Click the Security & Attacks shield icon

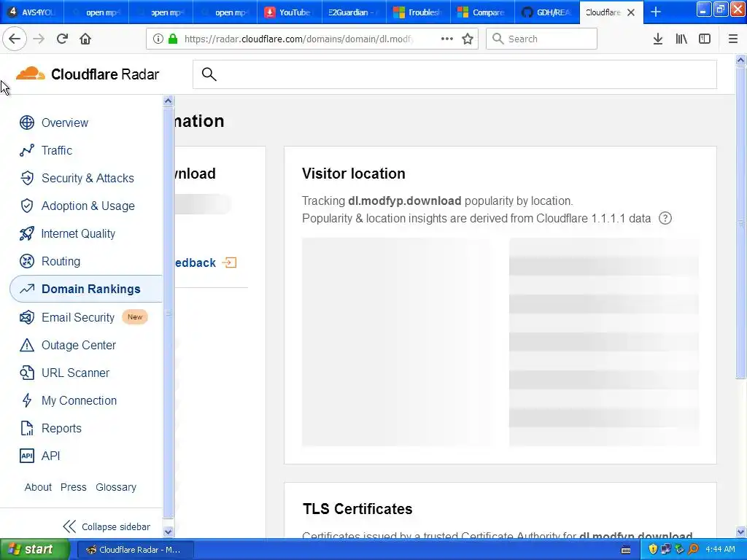click(27, 178)
